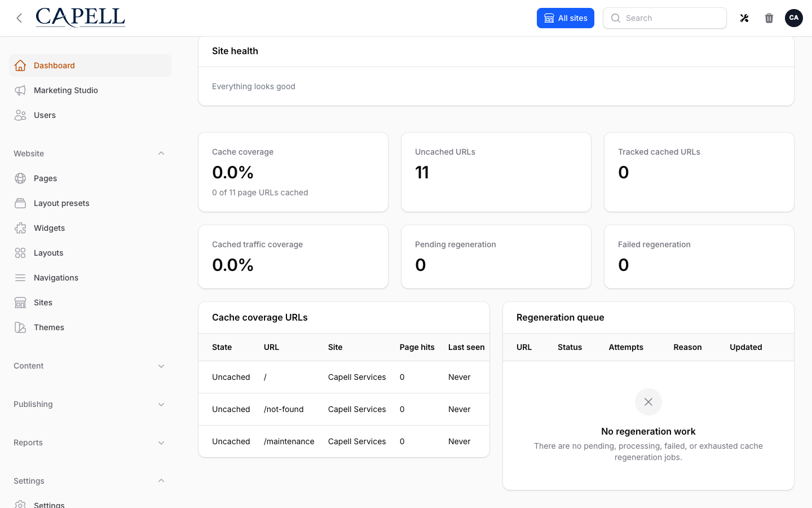812x508 pixels.
Task: Open Sites in the sidebar
Action: (90, 303)
